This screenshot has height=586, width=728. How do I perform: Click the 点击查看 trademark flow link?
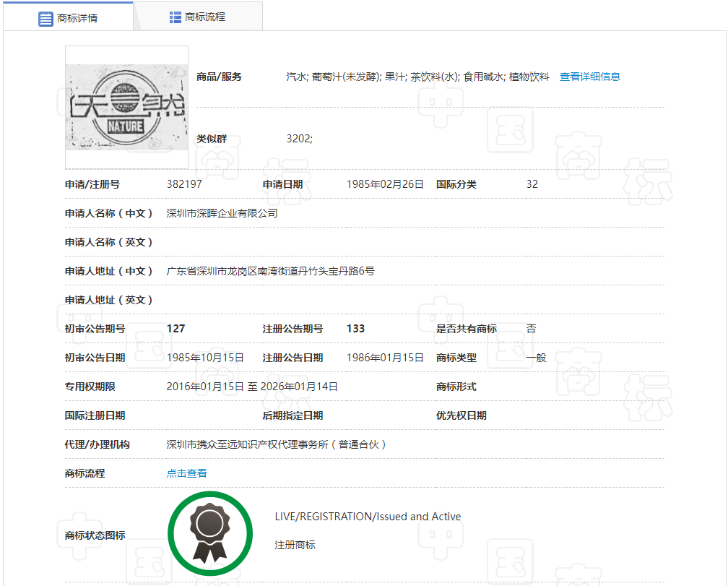[186, 473]
